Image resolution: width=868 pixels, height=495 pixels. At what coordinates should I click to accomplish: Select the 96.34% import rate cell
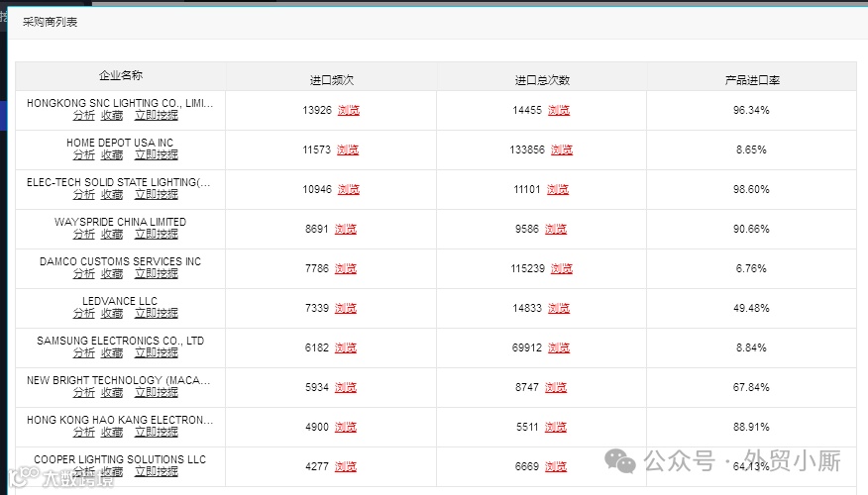(x=751, y=110)
